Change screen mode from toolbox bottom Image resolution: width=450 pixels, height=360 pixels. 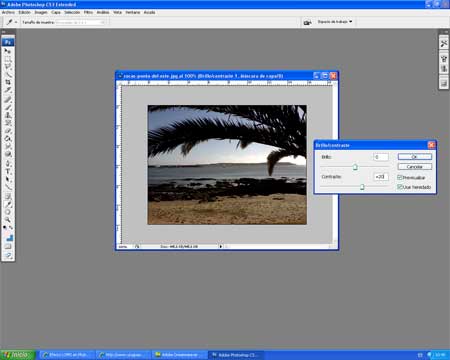tap(8, 255)
